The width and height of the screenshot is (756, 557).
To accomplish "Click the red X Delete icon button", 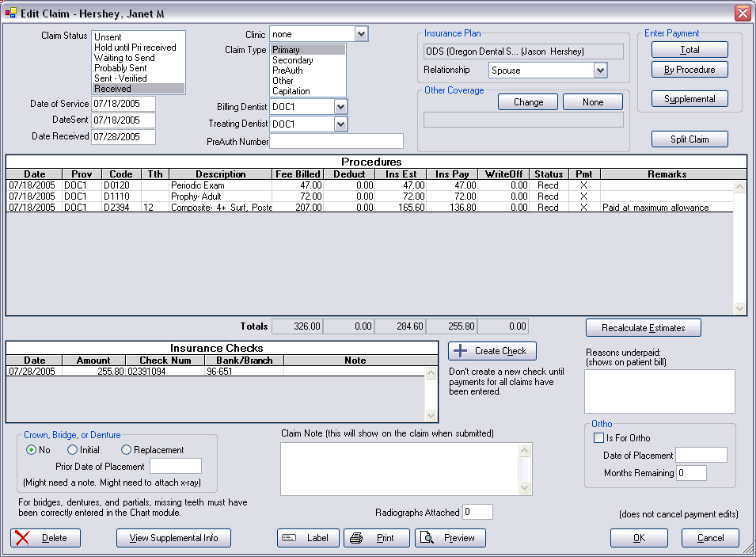I will pyautogui.click(x=45, y=538).
